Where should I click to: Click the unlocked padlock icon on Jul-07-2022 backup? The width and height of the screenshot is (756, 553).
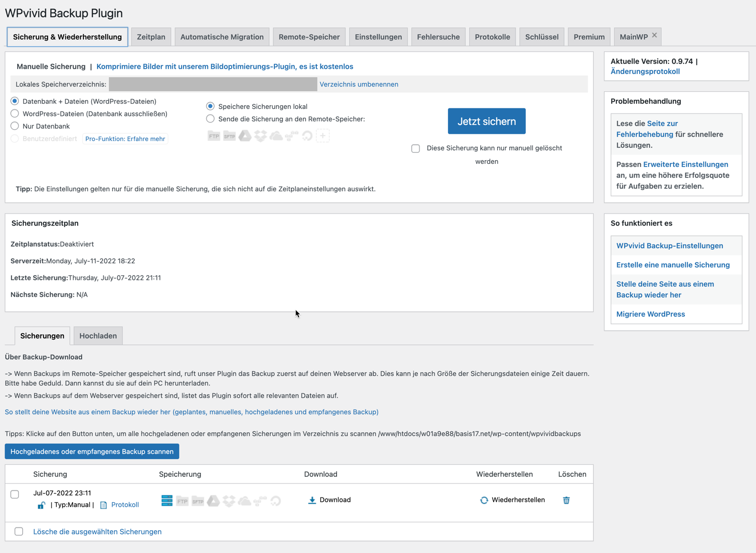coord(41,505)
